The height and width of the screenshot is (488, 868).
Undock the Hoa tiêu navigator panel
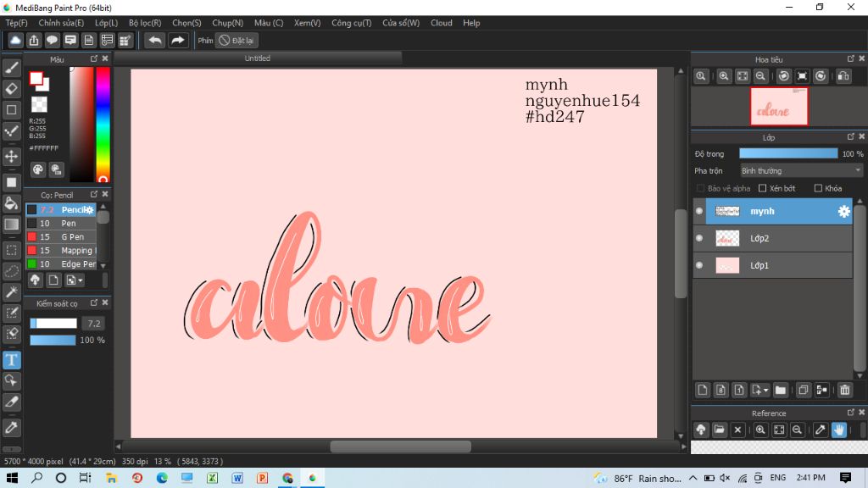point(851,58)
